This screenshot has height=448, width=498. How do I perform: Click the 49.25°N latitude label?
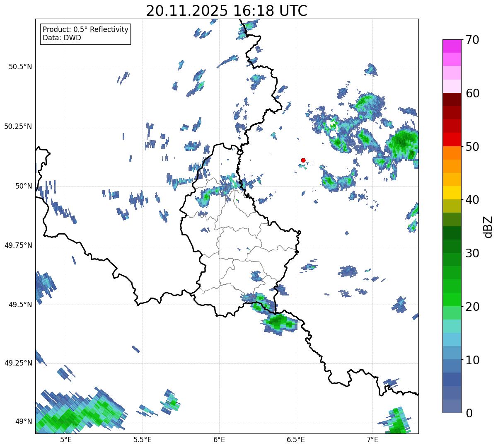18,363
